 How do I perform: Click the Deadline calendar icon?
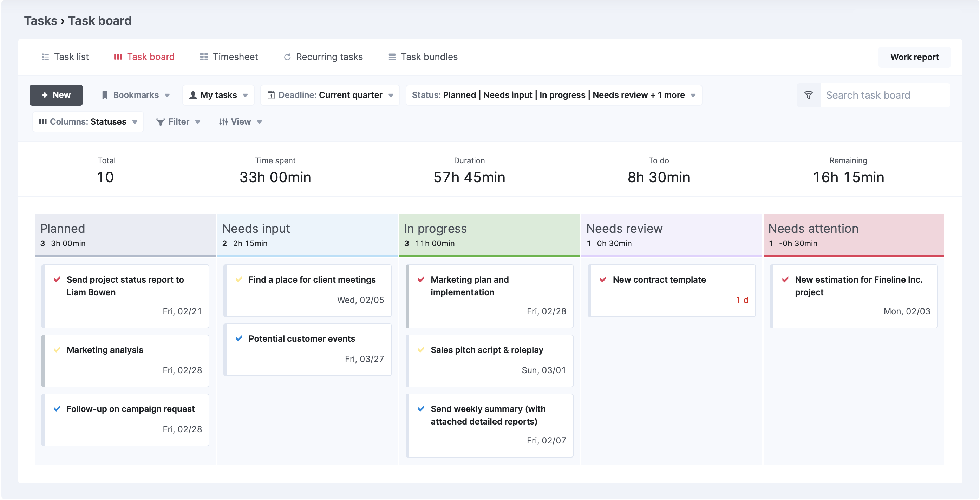point(271,95)
